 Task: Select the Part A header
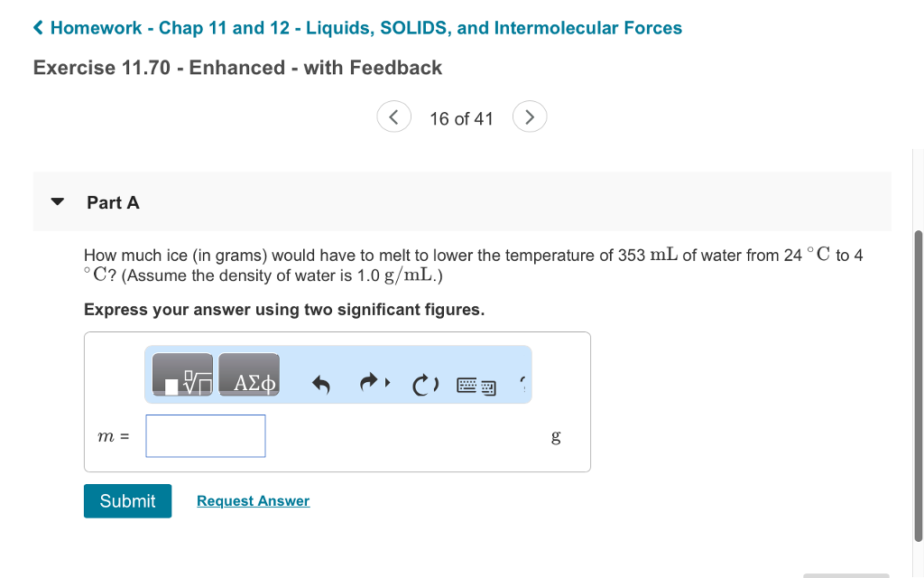(x=113, y=202)
